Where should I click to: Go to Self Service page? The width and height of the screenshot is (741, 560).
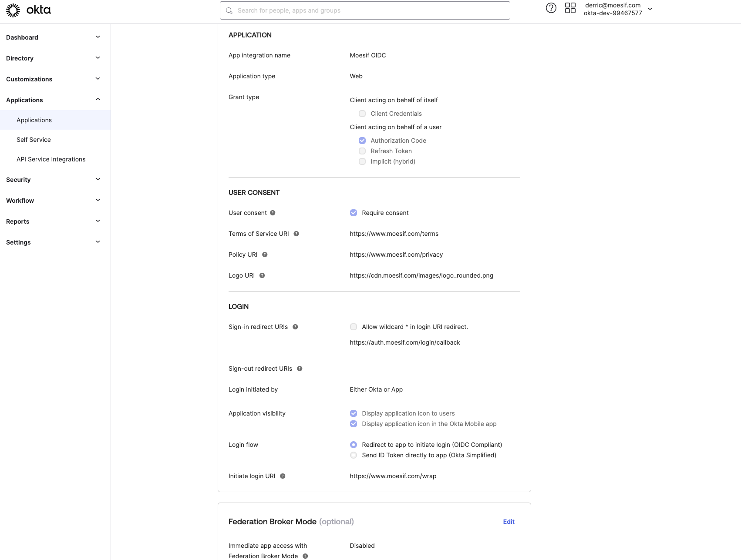point(34,139)
